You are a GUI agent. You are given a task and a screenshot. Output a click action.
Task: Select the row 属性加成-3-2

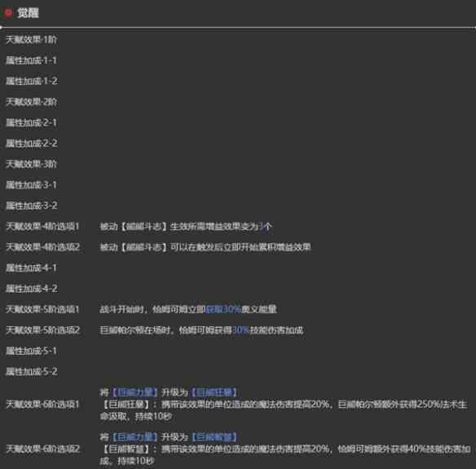point(32,206)
